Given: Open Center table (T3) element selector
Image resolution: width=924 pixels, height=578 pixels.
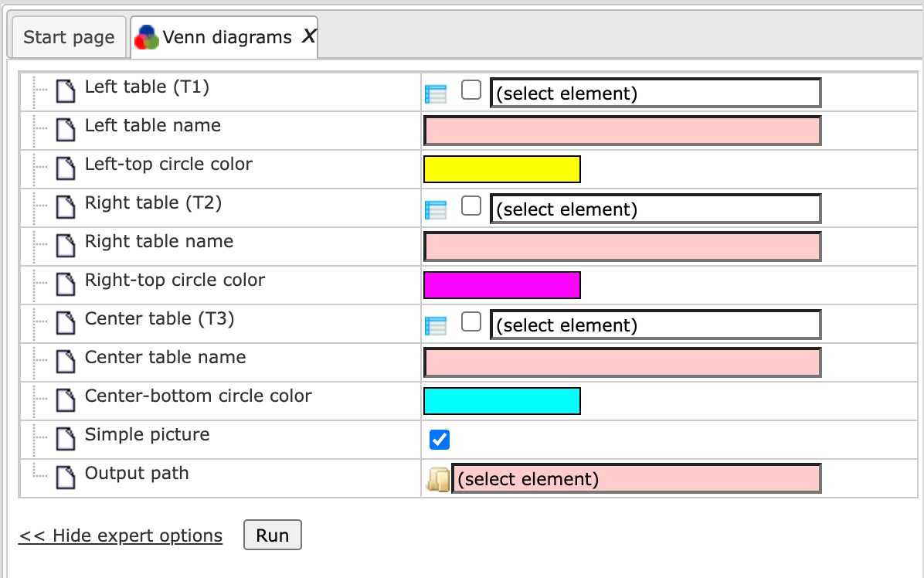Looking at the screenshot, I should coord(655,325).
